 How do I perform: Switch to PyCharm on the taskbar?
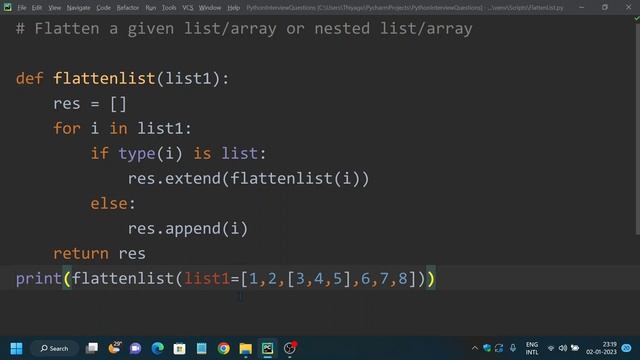(267, 348)
